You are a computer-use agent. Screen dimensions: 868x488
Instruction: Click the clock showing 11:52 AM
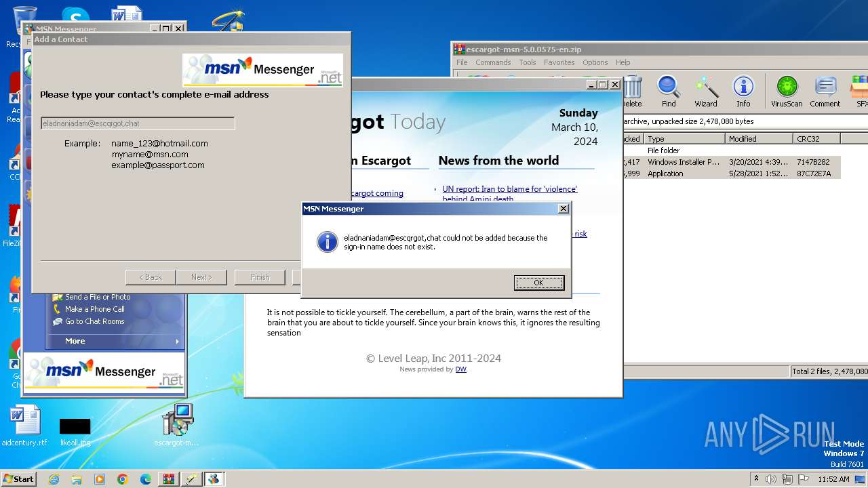(833, 479)
